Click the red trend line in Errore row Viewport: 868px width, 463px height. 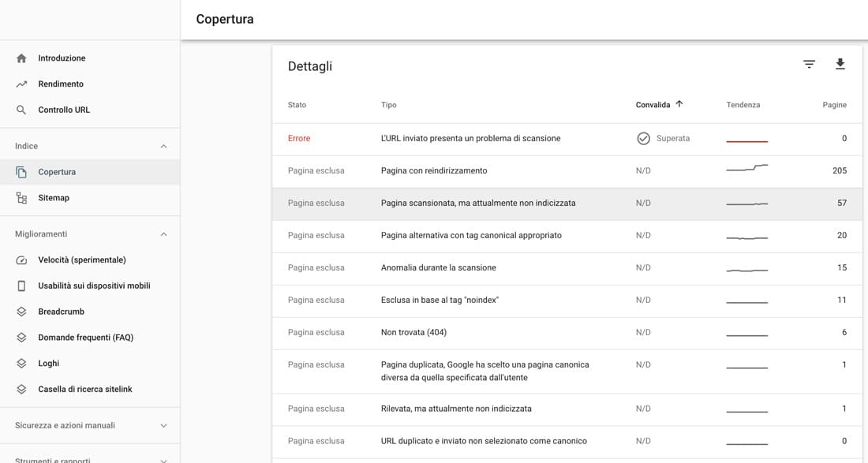[746, 141]
